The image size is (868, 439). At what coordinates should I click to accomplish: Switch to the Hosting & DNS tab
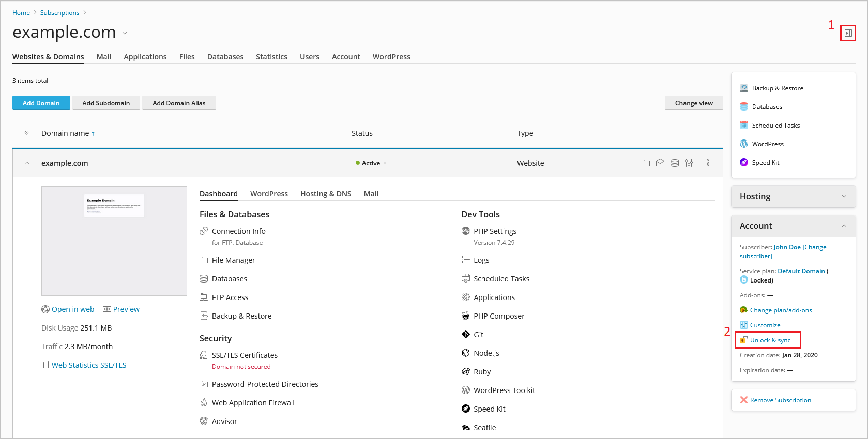tap(326, 194)
